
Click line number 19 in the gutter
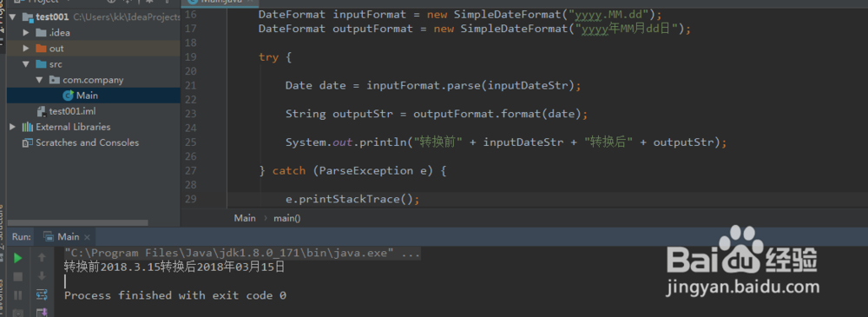190,57
